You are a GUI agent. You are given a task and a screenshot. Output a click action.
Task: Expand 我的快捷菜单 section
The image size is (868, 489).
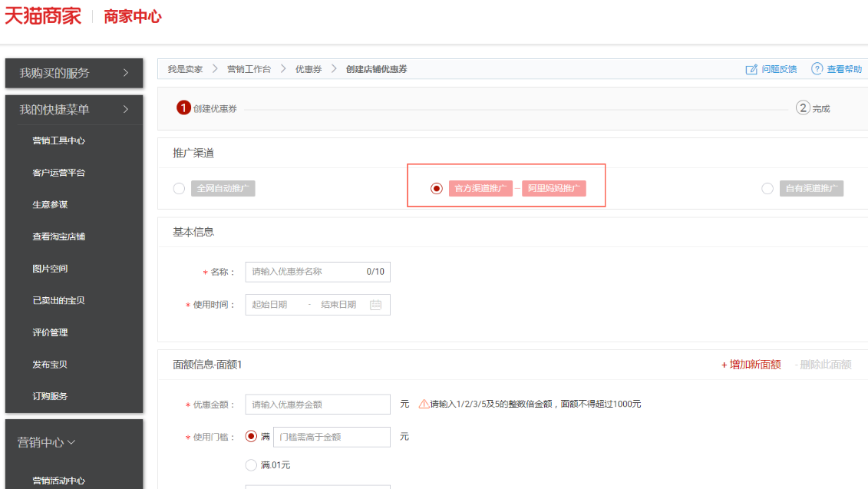74,110
